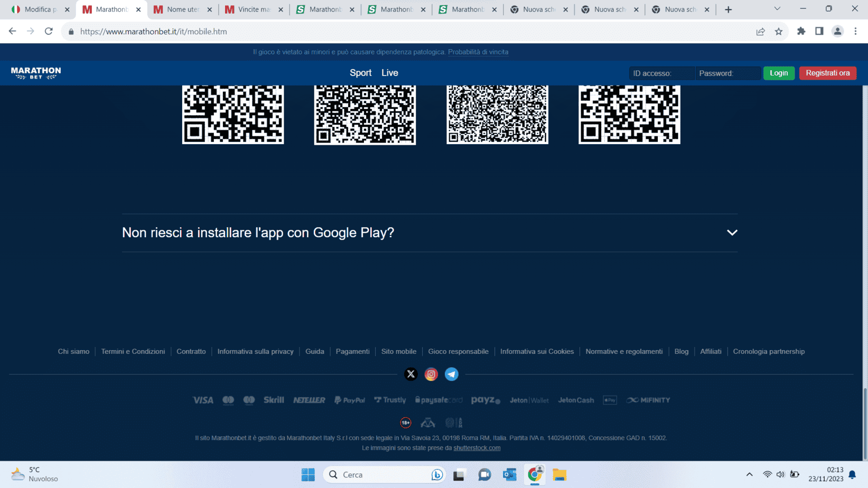Focus the Password input field

728,73
